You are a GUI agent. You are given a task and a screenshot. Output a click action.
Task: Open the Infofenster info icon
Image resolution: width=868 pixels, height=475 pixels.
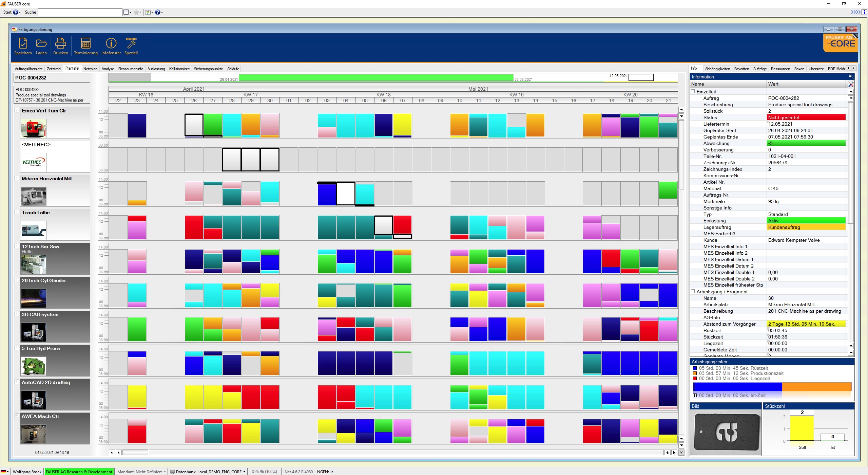point(111,44)
